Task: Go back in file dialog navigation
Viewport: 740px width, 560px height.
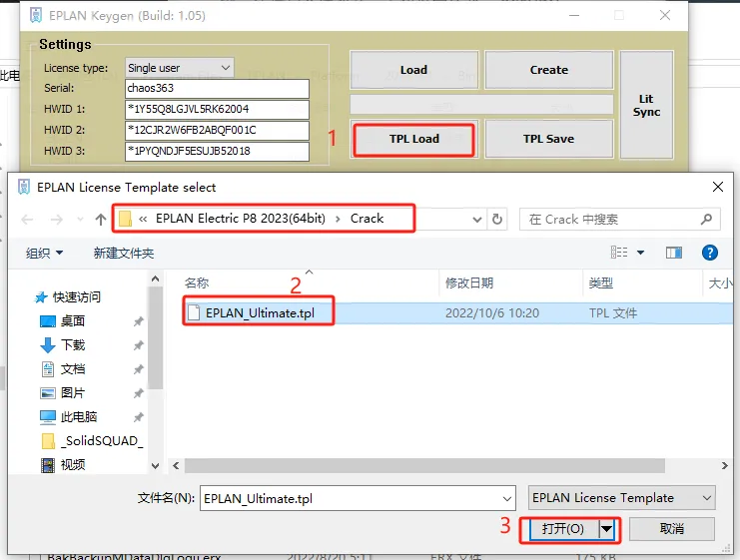Action: click(27, 220)
